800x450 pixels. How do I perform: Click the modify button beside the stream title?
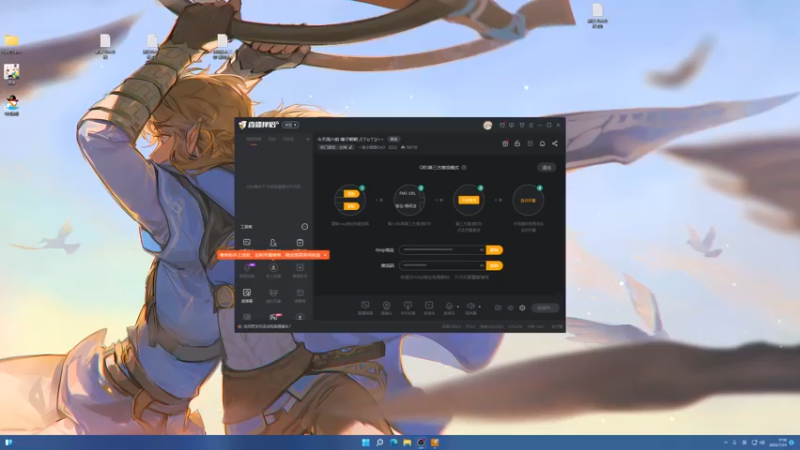394,139
